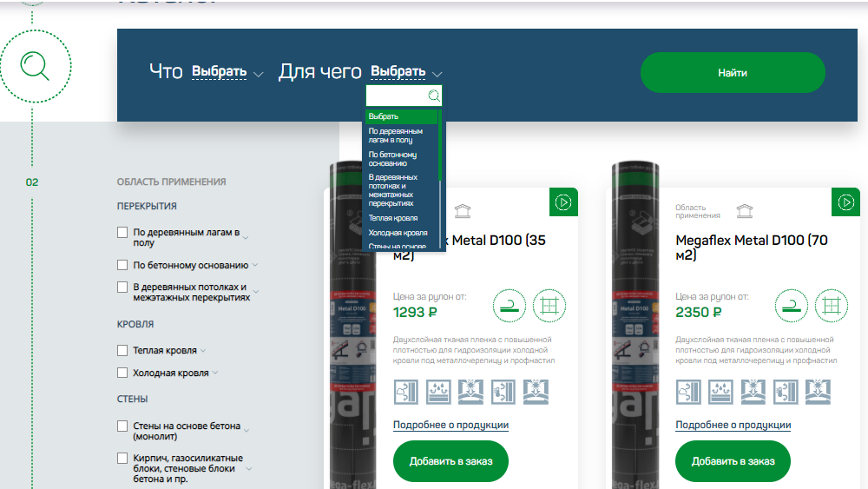Click third (sun) property icon on 35 м2 card
The height and width of the screenshot is (489, 868).
(470, 392)
